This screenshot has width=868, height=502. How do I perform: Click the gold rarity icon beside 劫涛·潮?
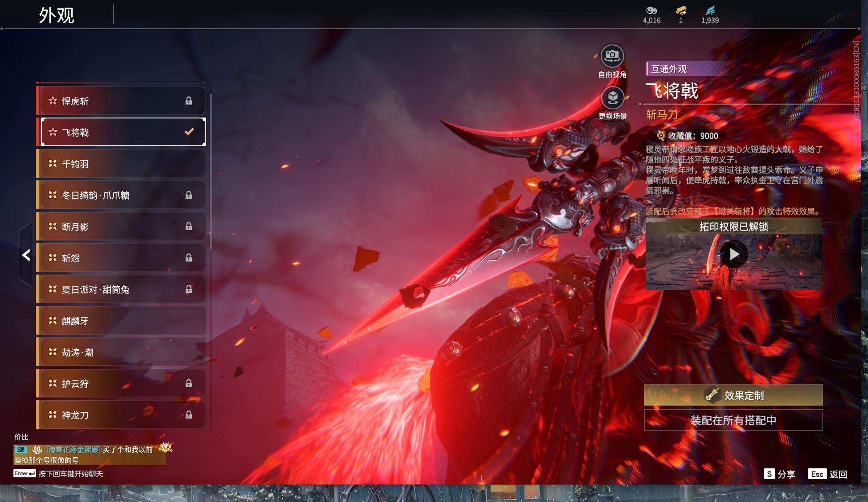tap(53, 352)
